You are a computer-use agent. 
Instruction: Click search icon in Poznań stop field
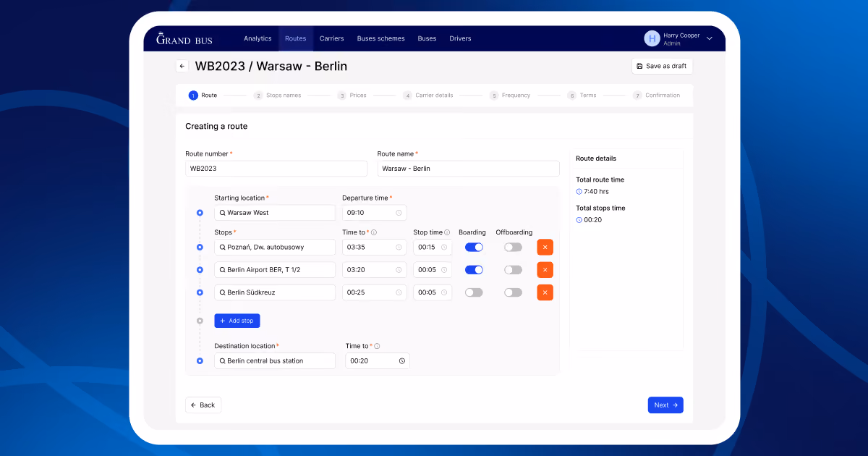pos(223,247)
